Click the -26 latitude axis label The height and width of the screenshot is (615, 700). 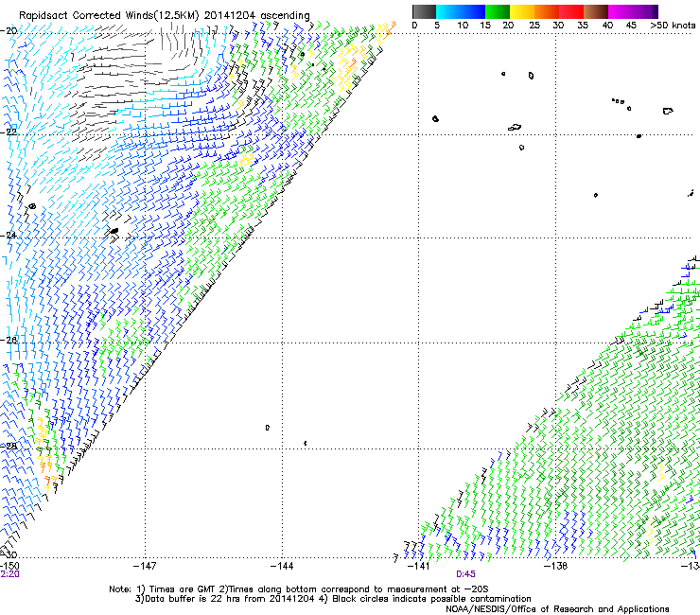(x=9, y=340)
